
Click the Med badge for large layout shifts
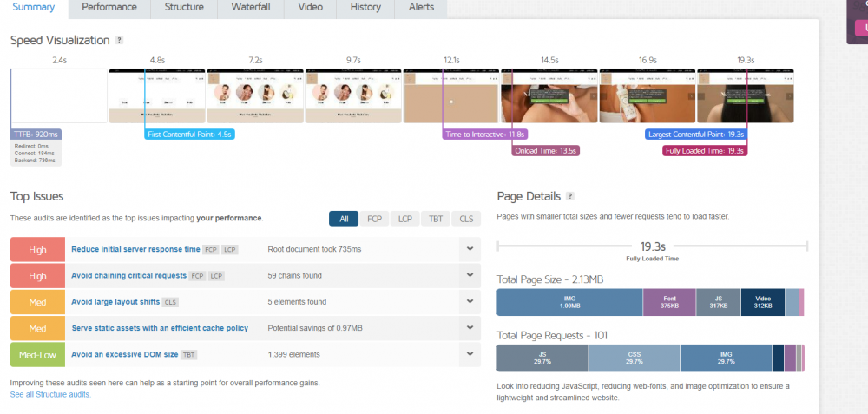coord(37,302)
